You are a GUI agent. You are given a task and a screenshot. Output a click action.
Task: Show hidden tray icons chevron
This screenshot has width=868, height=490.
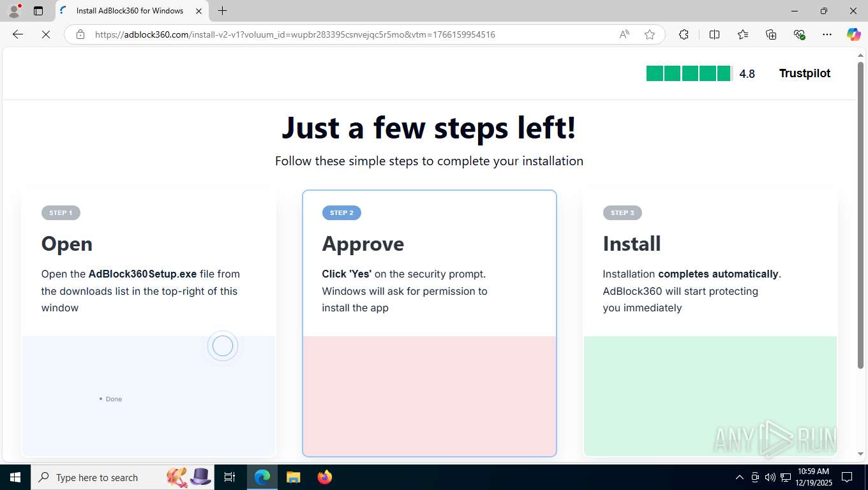pos(740,477)
